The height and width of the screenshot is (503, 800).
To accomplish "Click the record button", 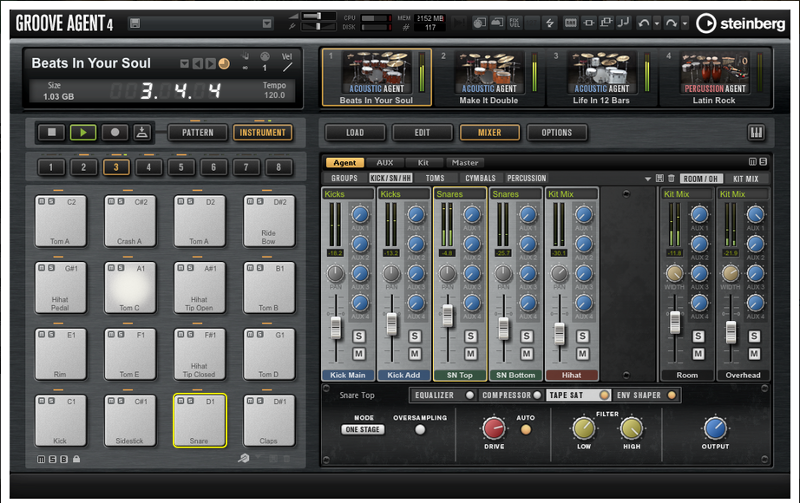I will [x=115, y=133].
